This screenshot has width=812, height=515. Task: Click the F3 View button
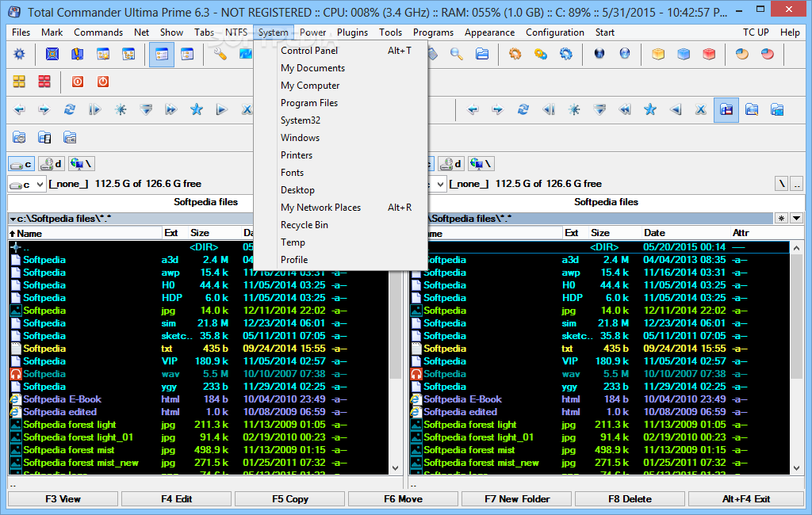(63, 499)
